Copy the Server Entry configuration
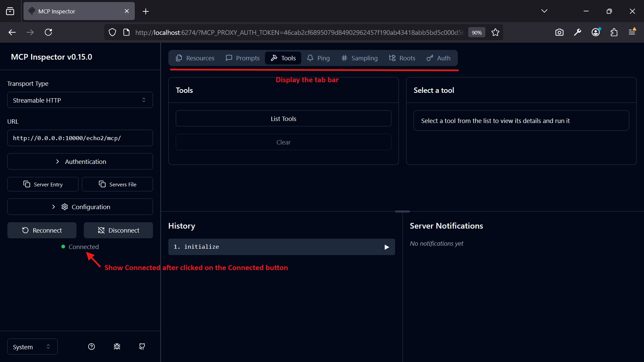Viewport: 644px width, 362px height. click(x=43, y=184)
